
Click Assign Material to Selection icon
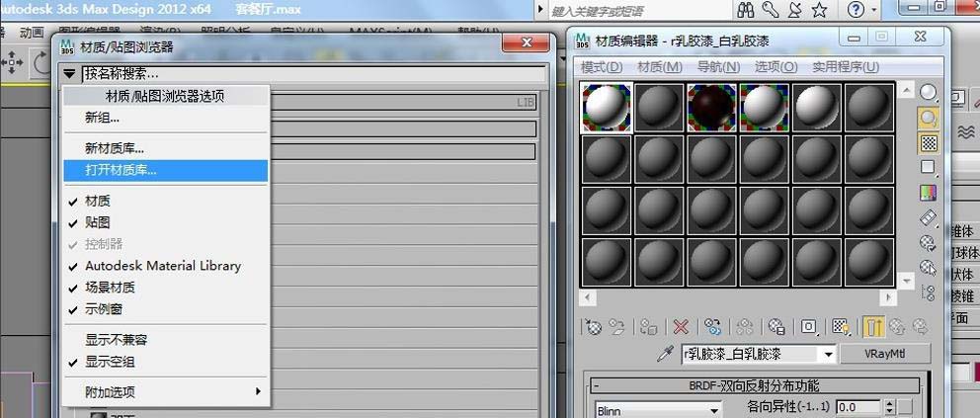tap(649, 326)
